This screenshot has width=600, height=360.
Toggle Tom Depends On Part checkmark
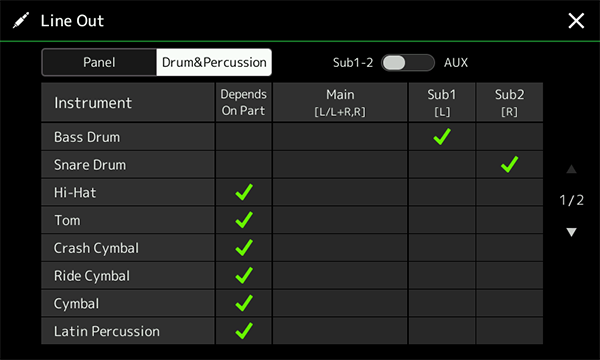point(244,220)
